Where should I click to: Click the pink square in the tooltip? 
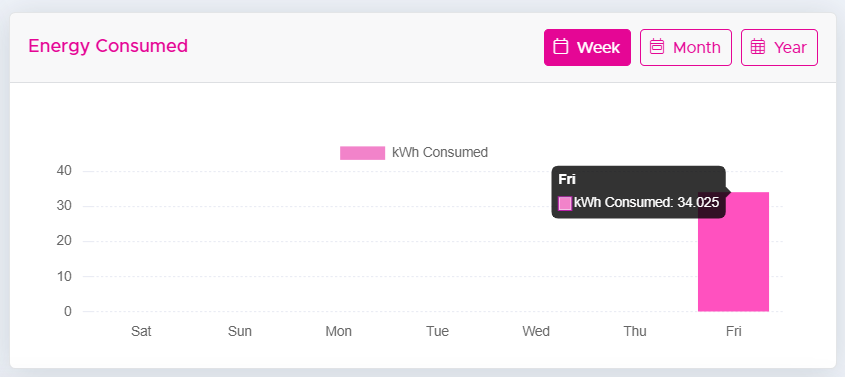click(x=565, y=203)
